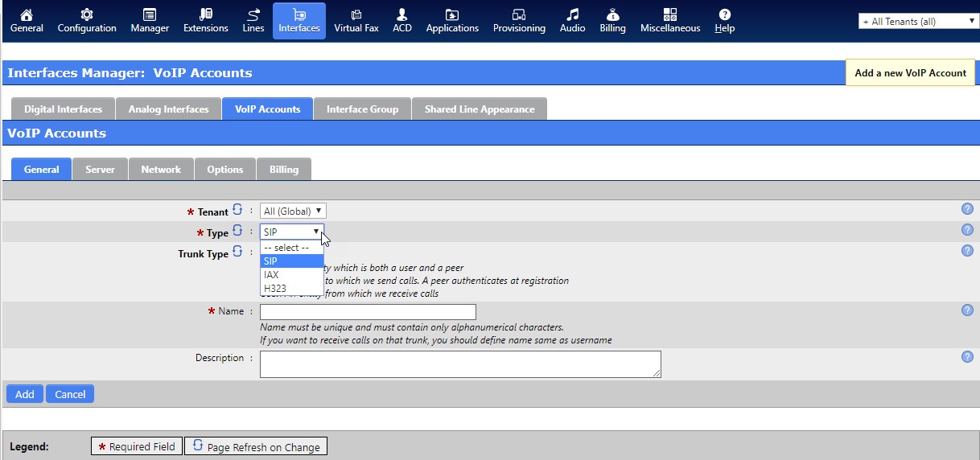
Task: Switch to Shared Line Appearance tab
Action: 479,109
